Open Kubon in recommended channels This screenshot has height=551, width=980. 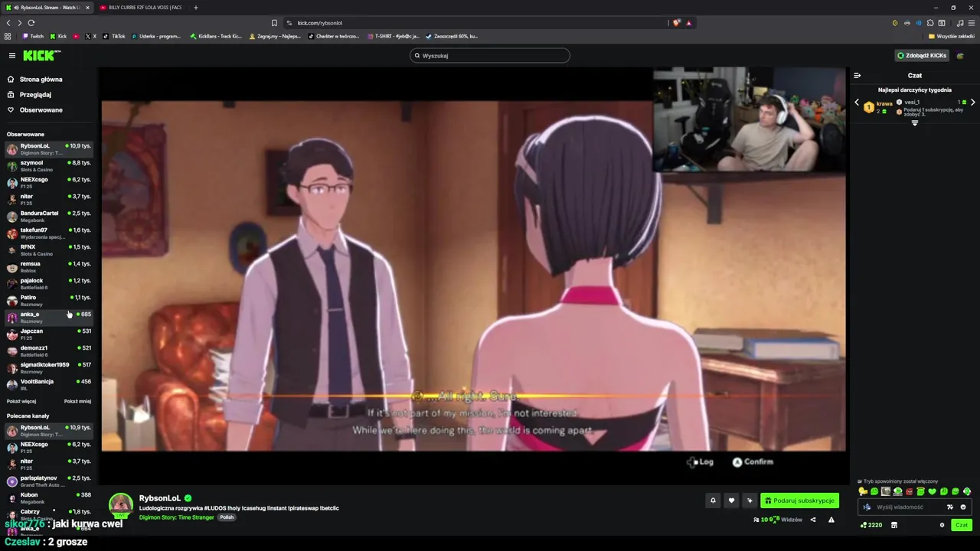(49, 497)
